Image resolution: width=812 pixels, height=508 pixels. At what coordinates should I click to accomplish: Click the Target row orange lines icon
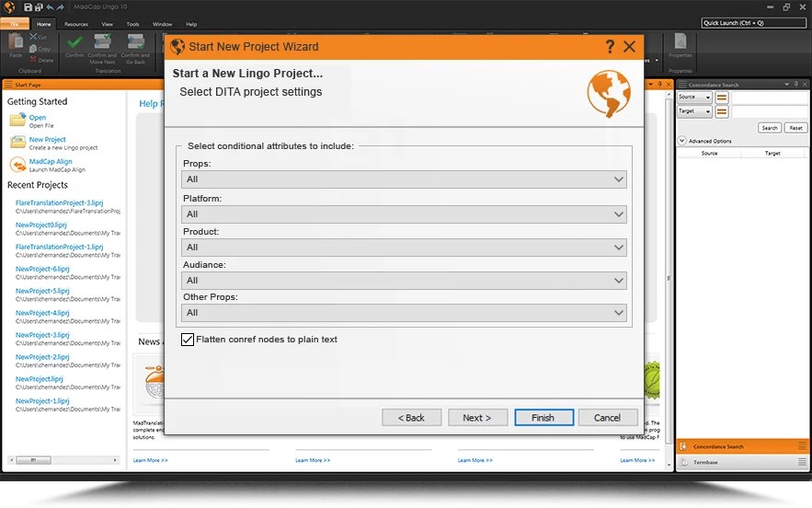pos(722,111)
